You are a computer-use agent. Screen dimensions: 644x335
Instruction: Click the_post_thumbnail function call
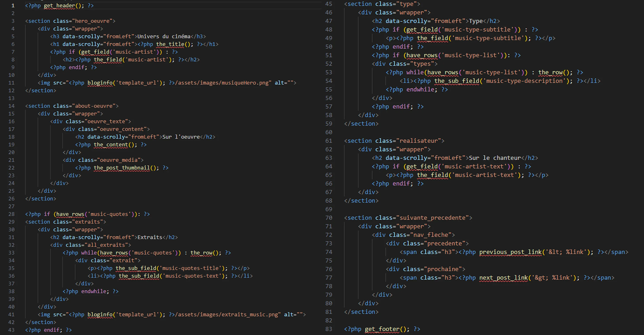(122, 168)
